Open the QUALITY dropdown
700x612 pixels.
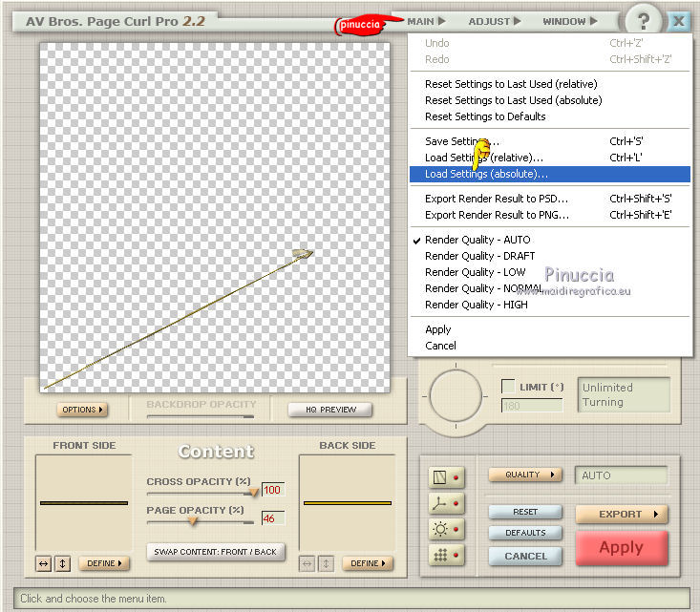point(525,475)
